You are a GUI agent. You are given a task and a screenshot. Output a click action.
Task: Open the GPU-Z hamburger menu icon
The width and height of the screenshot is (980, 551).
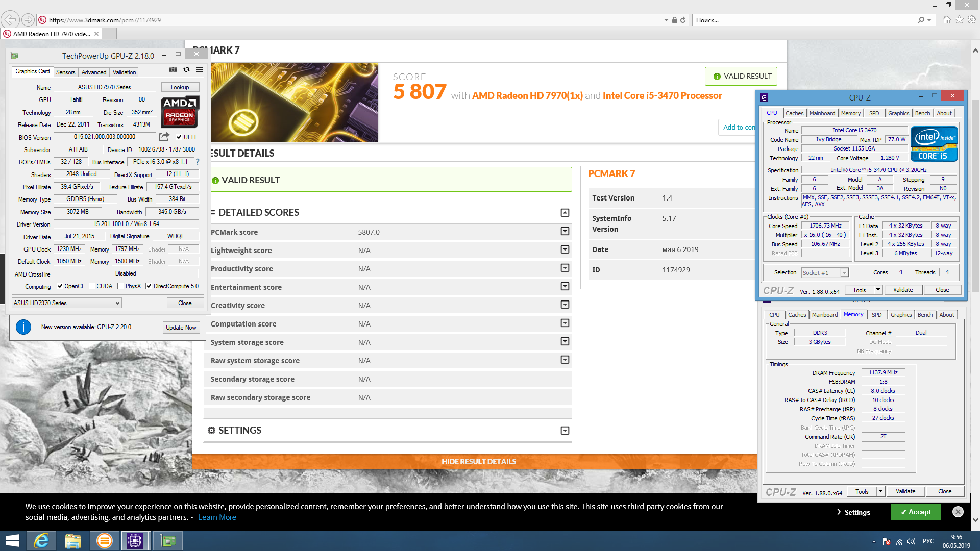pos(200,70)
